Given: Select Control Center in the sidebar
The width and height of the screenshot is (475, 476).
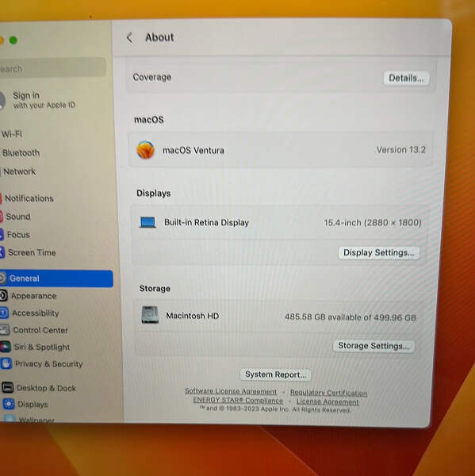Looking at the screenshot, I should click(40, 330).
